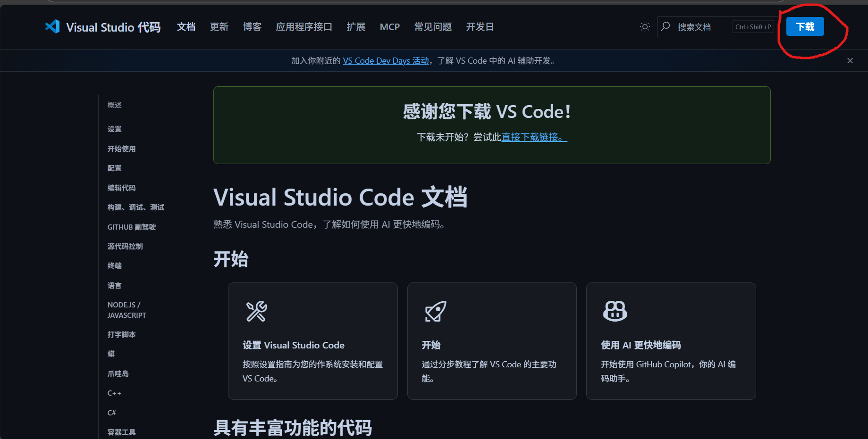Image resolution: width=868 pixels, height=439 pixels.
Task: Select 源代码控制 in the sidebar
Action: pos(125,246)
